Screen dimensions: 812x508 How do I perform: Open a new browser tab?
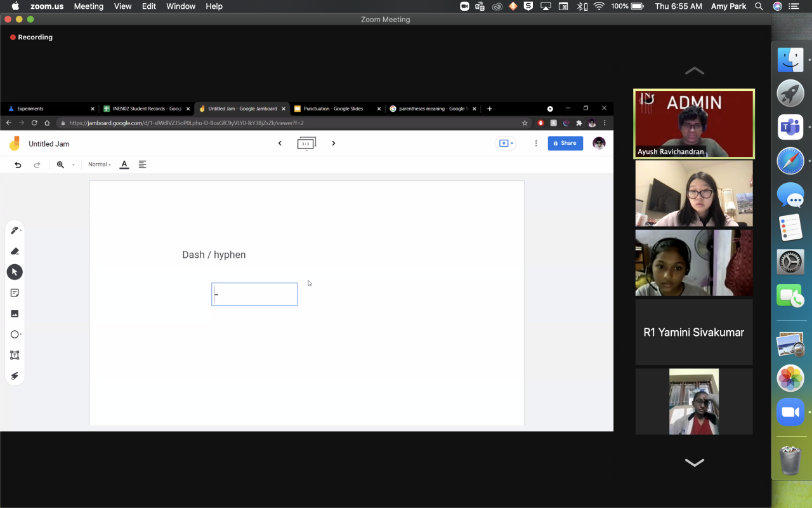pyautogui.click(x=489, y=109)
